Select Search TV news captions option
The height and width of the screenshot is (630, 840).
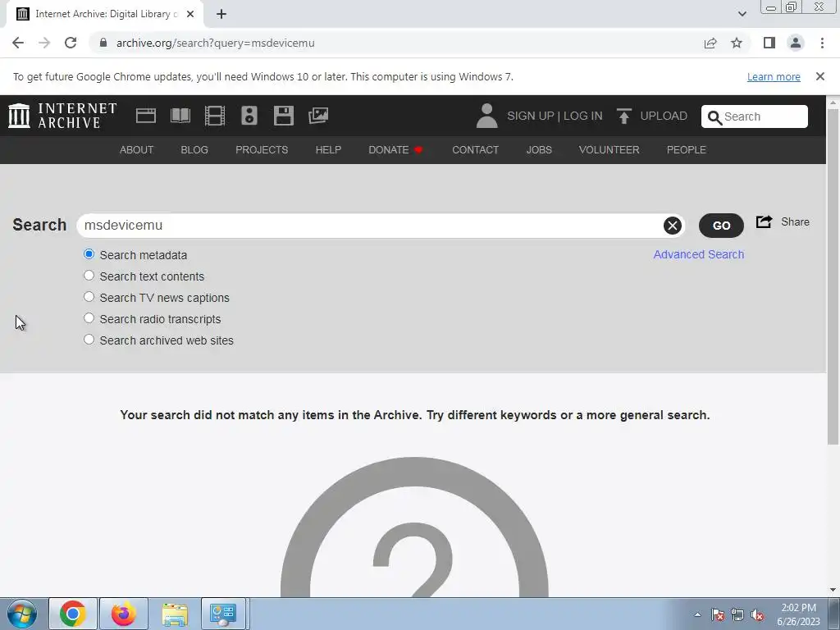click(89, 297)
